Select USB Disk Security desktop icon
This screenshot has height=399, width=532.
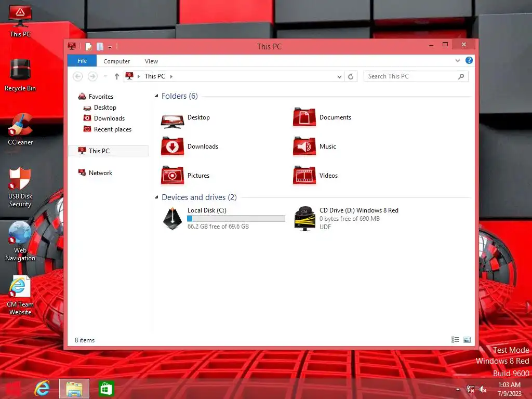pyautogui.click(x=20, y=187)
